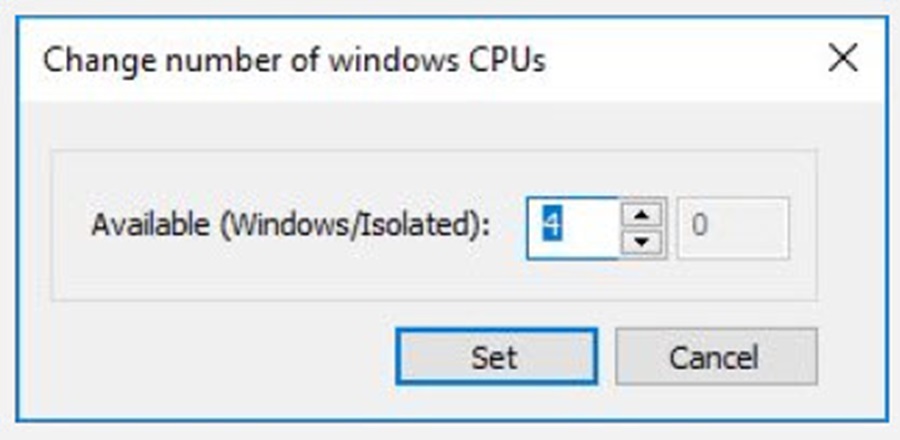Image resolution: width=900 pixels, height=440 pixels.
Task: Click the greyed-out Isolated CPUs field
Action: point(733,227)
